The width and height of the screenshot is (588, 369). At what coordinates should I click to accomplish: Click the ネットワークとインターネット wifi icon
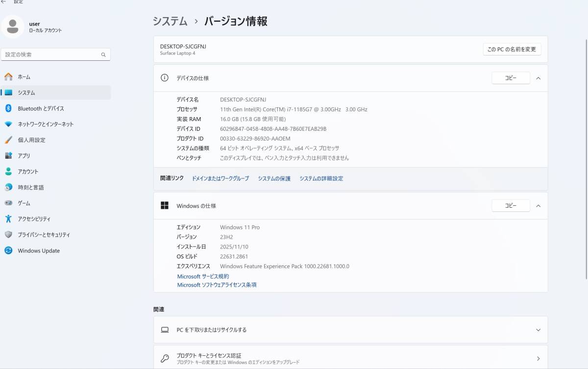(x=8, y=124)
